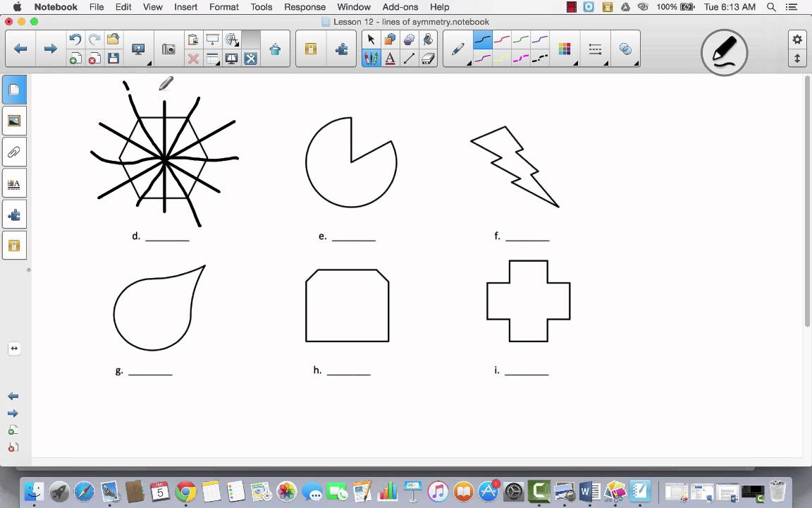Open the Measurement Tools compass dropdown
The image size is (812, 508).
232,40
